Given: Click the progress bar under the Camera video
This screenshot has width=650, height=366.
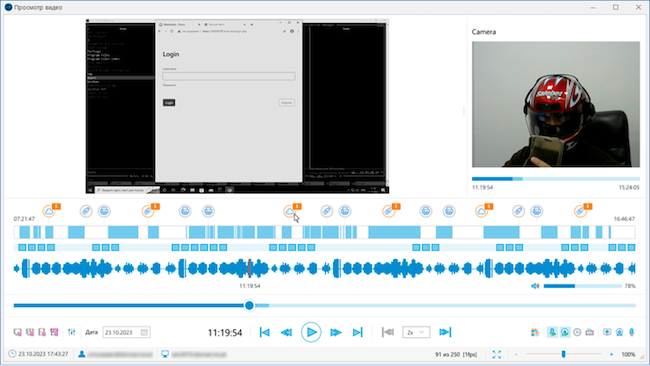Looking at the screenshot, I should [x=556, y=179].
